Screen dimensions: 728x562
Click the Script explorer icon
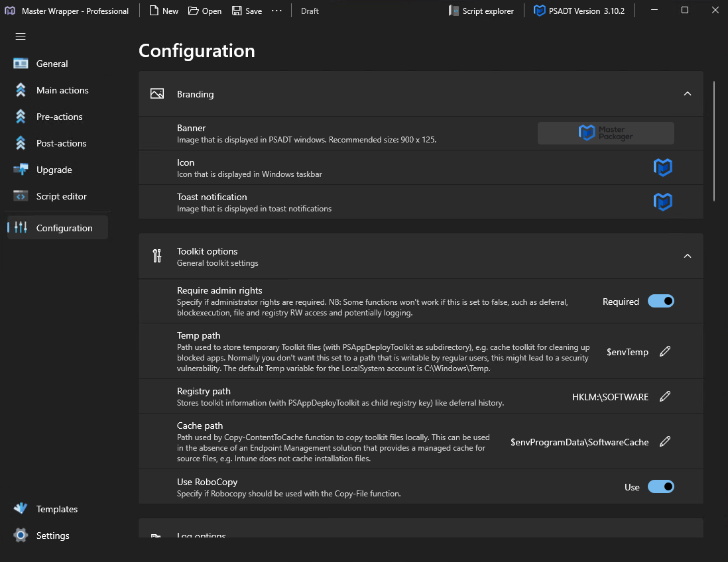454,11
